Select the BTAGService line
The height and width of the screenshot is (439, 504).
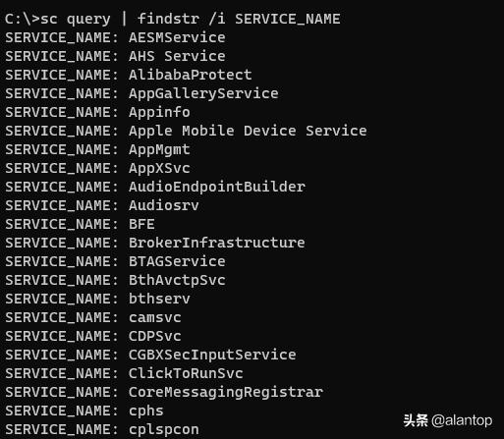coord(115,261)
